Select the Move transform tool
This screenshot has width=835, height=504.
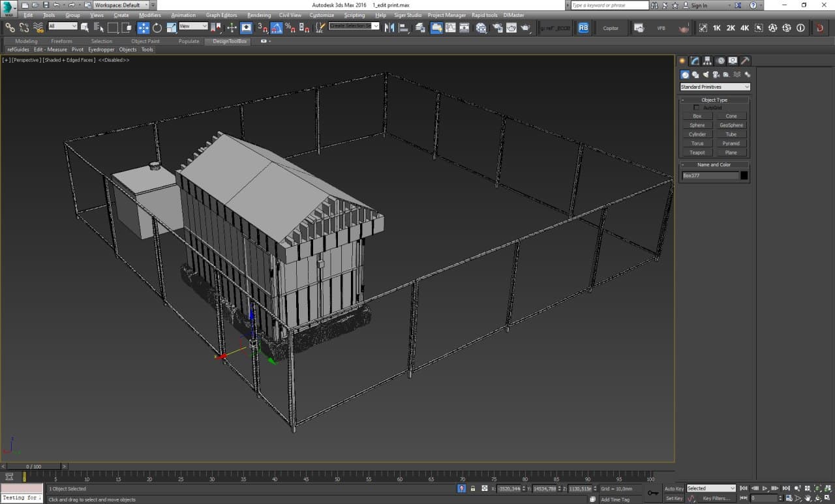[144, 27]
